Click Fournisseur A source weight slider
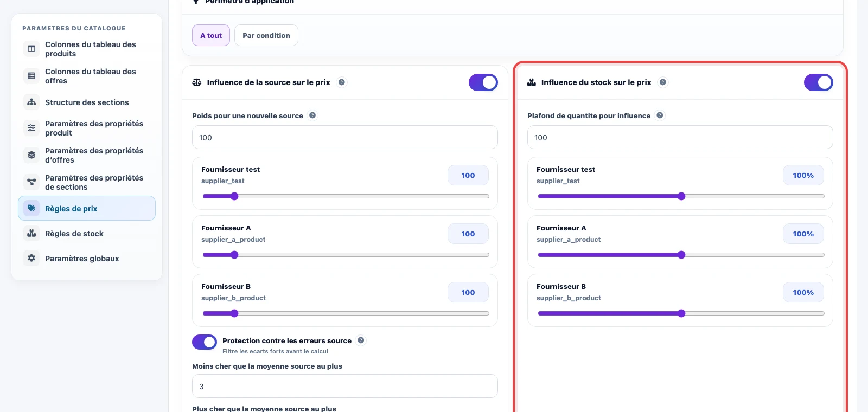Viewport: 868px width, 412px height. pyautogui.click(x=346, y=255)
